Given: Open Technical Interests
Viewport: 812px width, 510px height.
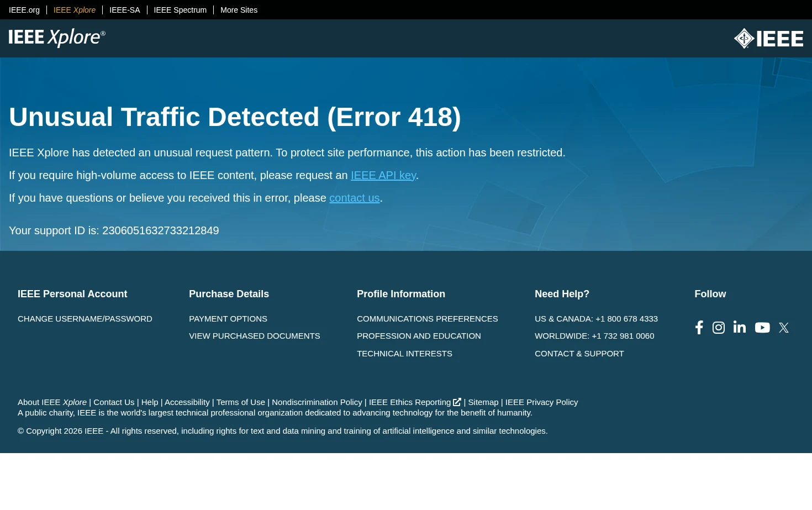Looking at the screenshot, I should (404, 354).
